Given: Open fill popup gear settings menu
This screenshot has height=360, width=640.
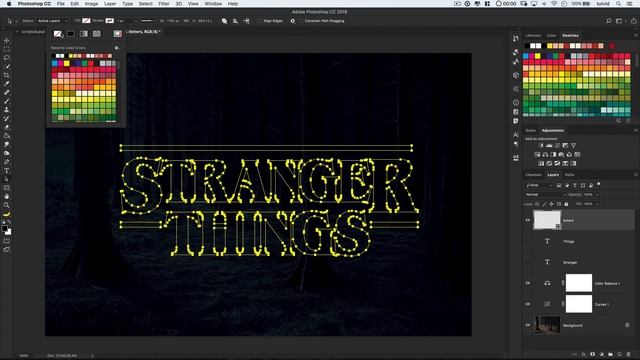Looking at the screenshot, I should 117,48.
